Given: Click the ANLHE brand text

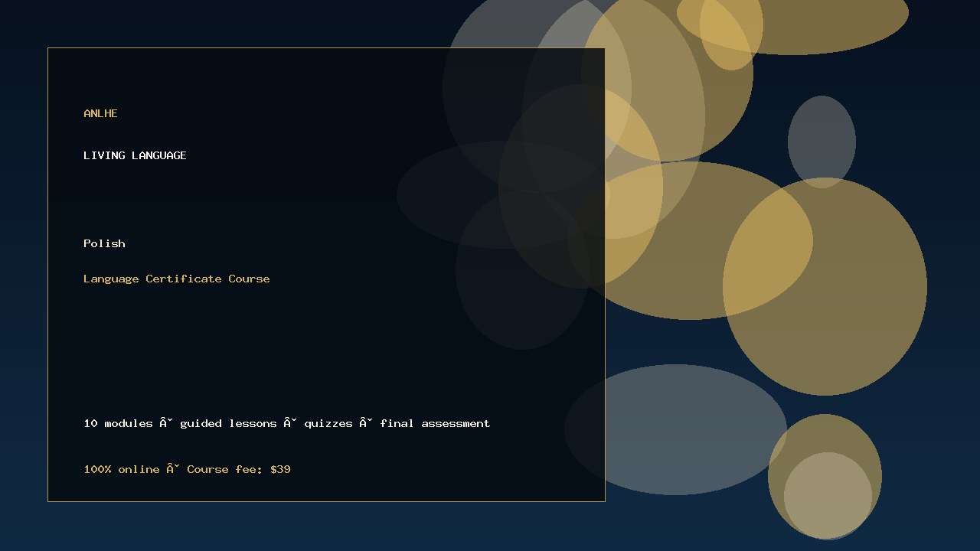Looking at the screenshot, I should coord(100,113).
